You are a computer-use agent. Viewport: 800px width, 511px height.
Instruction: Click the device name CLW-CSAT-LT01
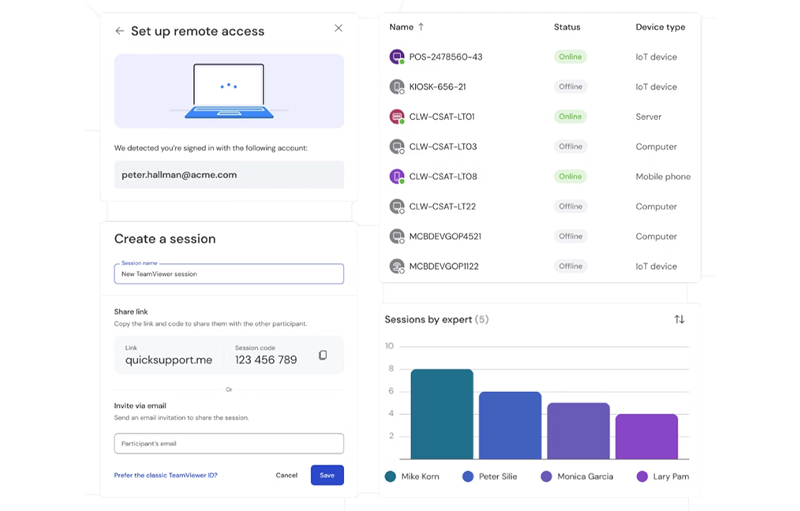[442, 116]
